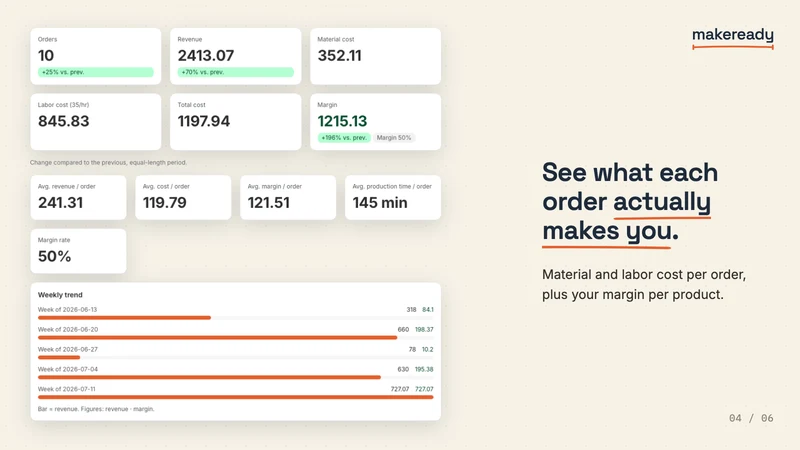
Task: Click the Labor cost value 845.83
Action: tap(63, 121)
